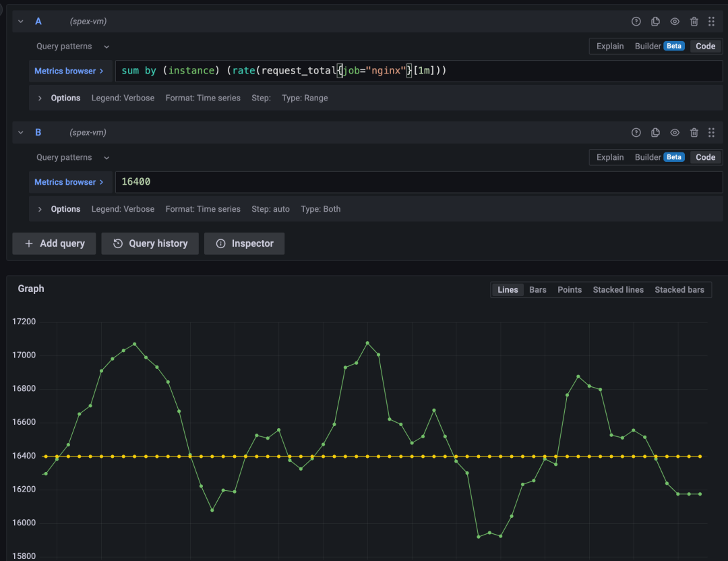Open Query history
Image resolution: width=728 pixels, height=561 pixels.
pyautogui.click(x=150, y=243)
